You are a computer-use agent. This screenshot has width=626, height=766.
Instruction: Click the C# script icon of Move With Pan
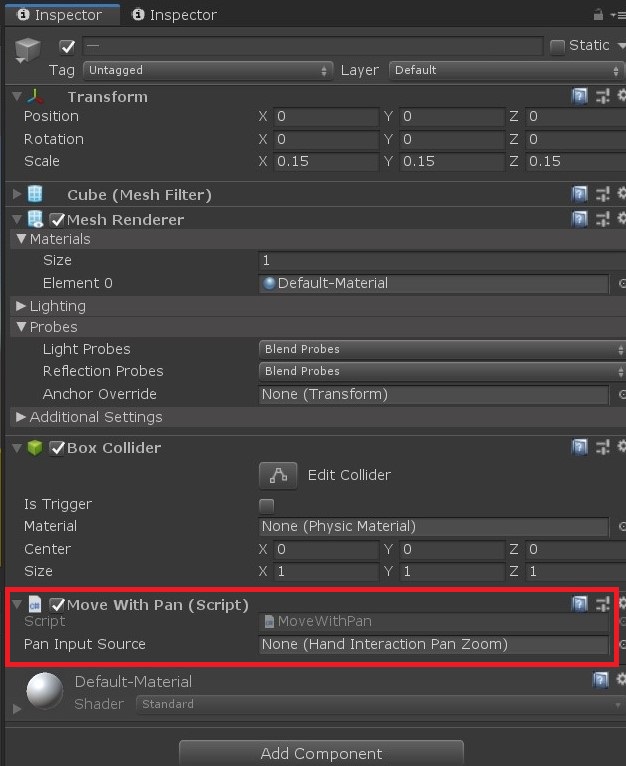click(x=35, y=604)
